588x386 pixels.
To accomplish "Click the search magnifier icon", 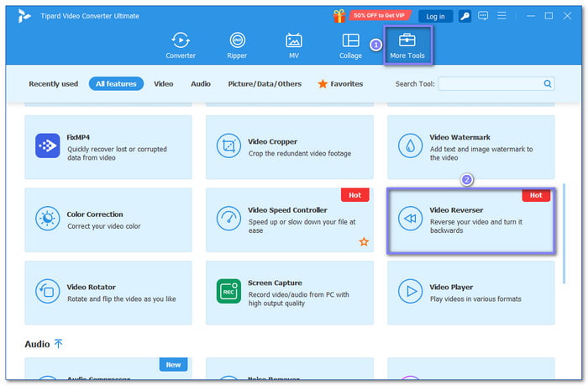I will [x=548, y=84].
